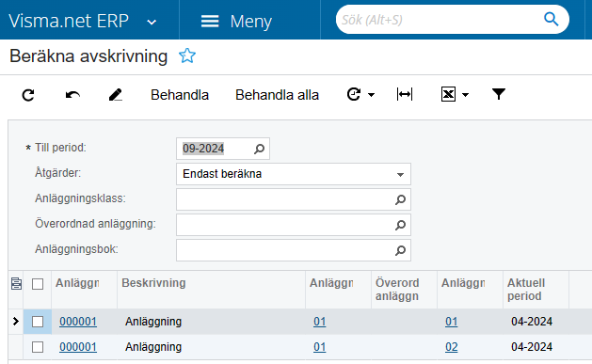Click the pencil edit icon
Image resolution: width=592 pixels, height=364 pixels.
pyautogui.click(x=116, y=95)
